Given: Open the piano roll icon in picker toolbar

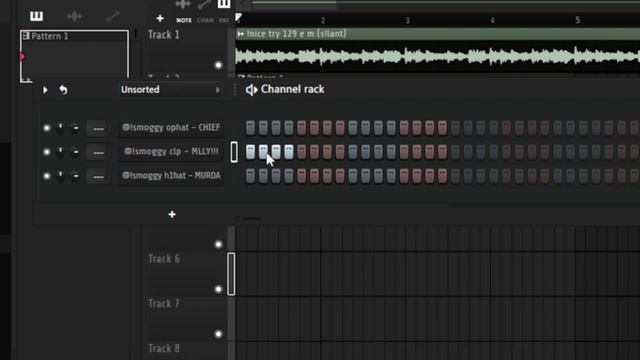Looking at the screenshot, I should [36, 16].
